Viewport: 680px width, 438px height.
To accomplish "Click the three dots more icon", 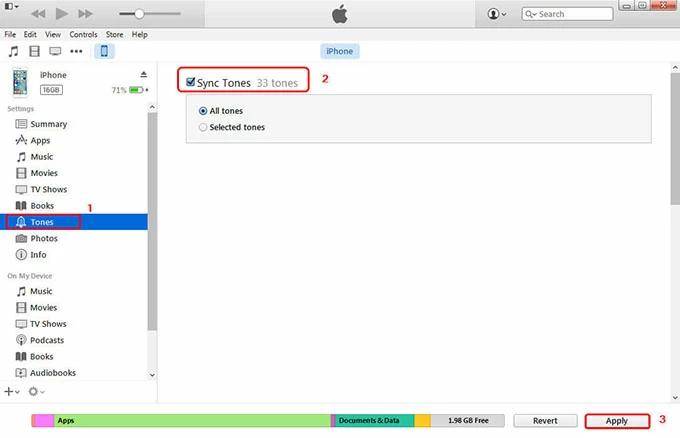I will [78, 51].
